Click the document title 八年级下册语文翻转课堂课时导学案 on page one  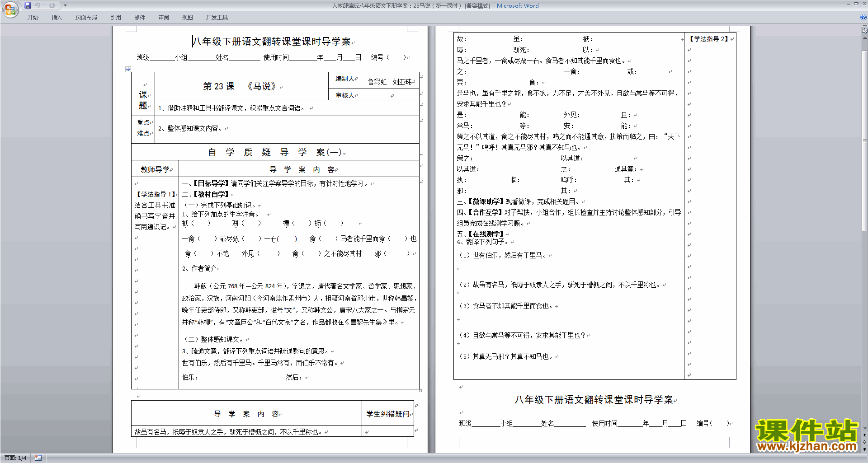pos(273,42)
